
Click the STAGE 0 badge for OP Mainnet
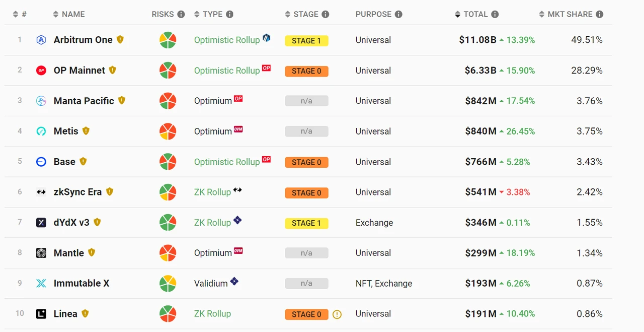point(306,71)
